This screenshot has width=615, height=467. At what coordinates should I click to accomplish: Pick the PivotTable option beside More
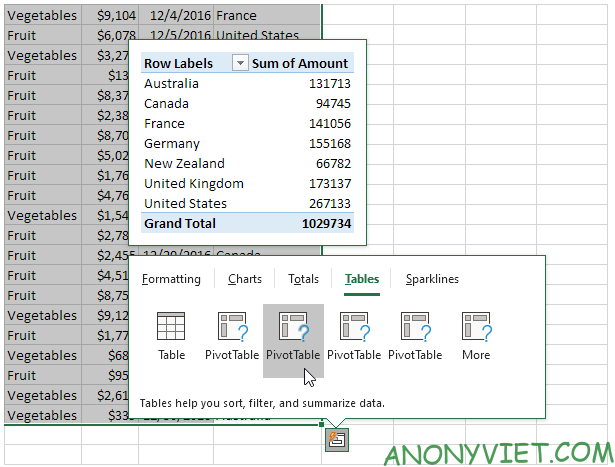pyautogui.click(x=415, y=336)
